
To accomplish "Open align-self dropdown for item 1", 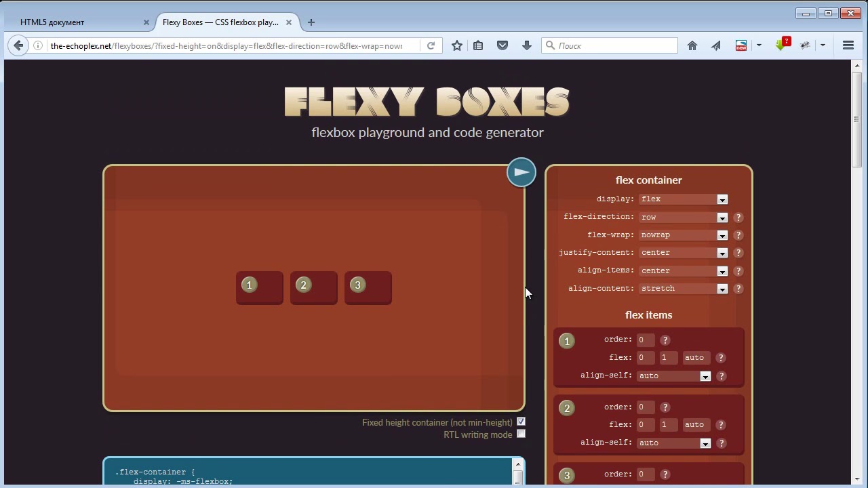I will [674, 376].
